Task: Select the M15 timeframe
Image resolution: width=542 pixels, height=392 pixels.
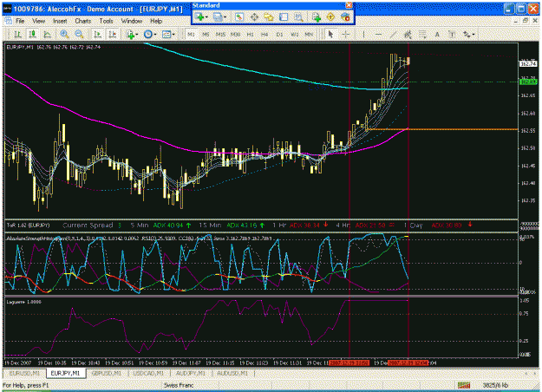Action: pyautogui.click(x=220, y=34)
